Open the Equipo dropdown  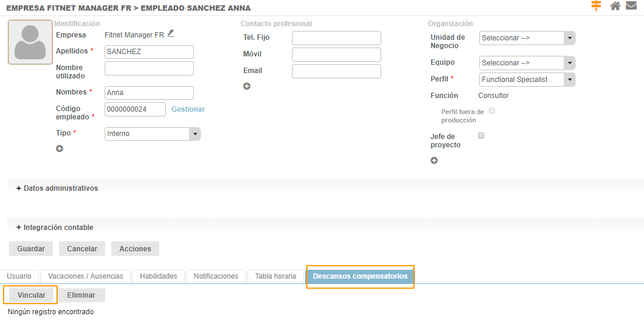[527, 63]
